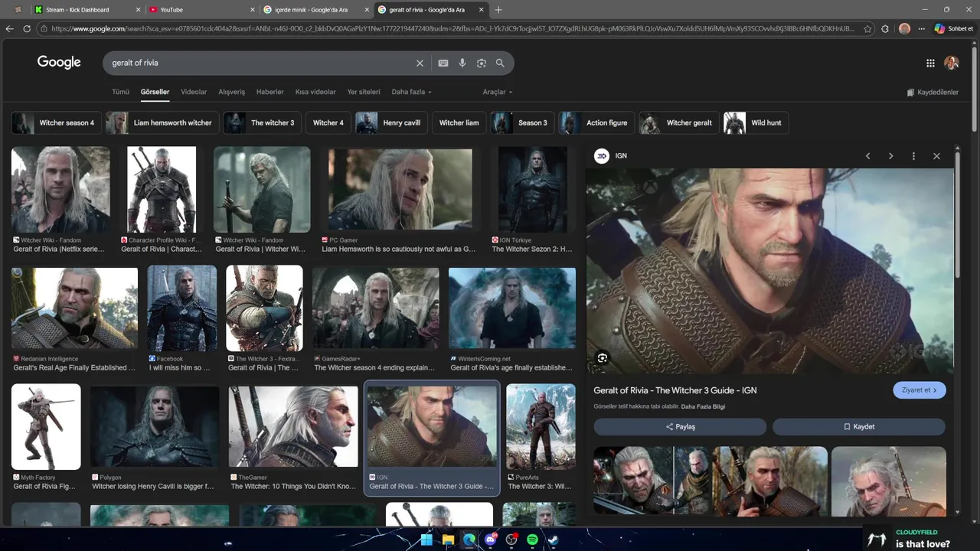980x551 pixels.
Task: Open the Witcher Wiki Netflix series thumbnail
Action: point(60,189)
